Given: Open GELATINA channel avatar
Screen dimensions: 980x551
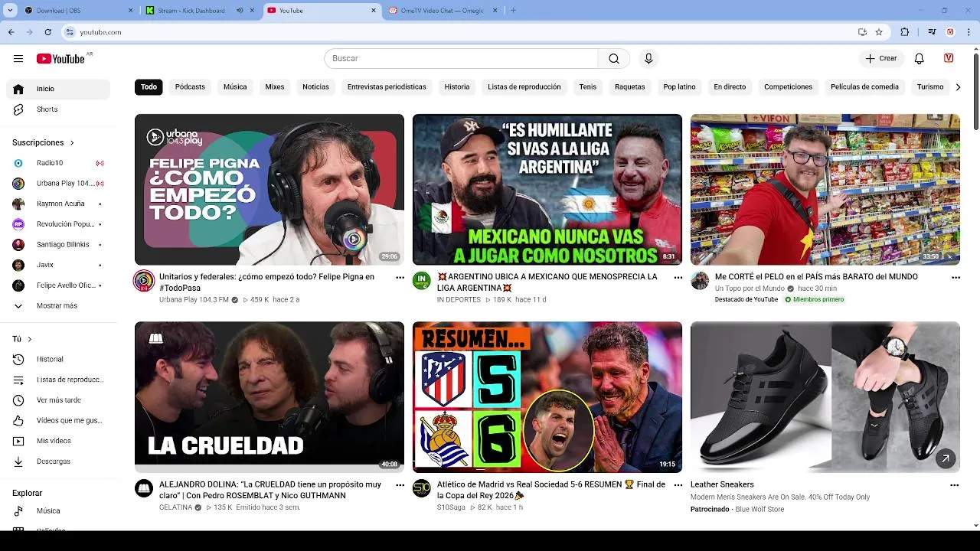Looking at the screenshot, I should (144, 488).
